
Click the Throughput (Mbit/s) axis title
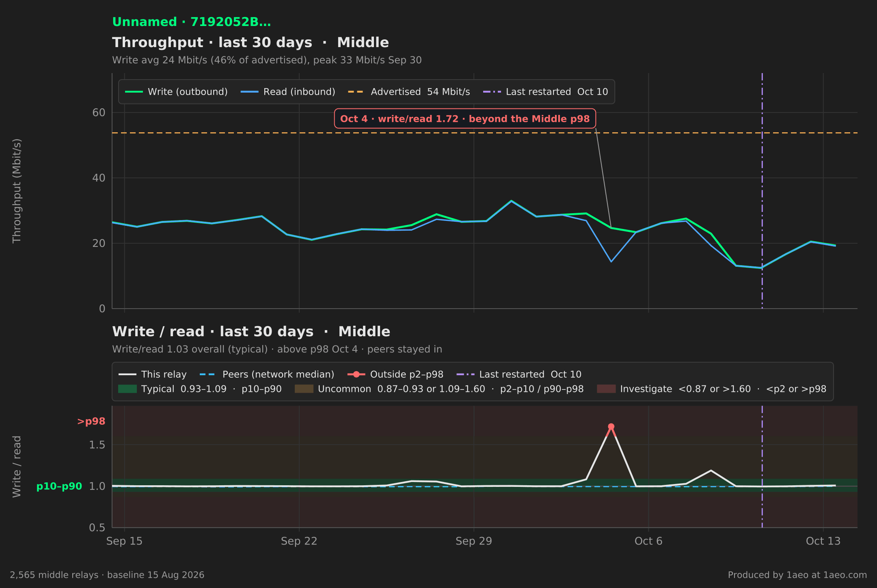[x=17, y=191]
